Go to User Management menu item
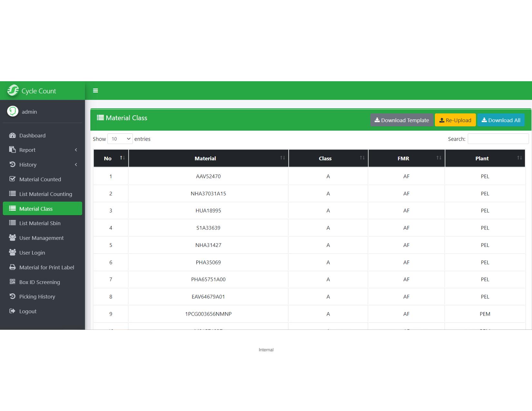 [41, 238]
